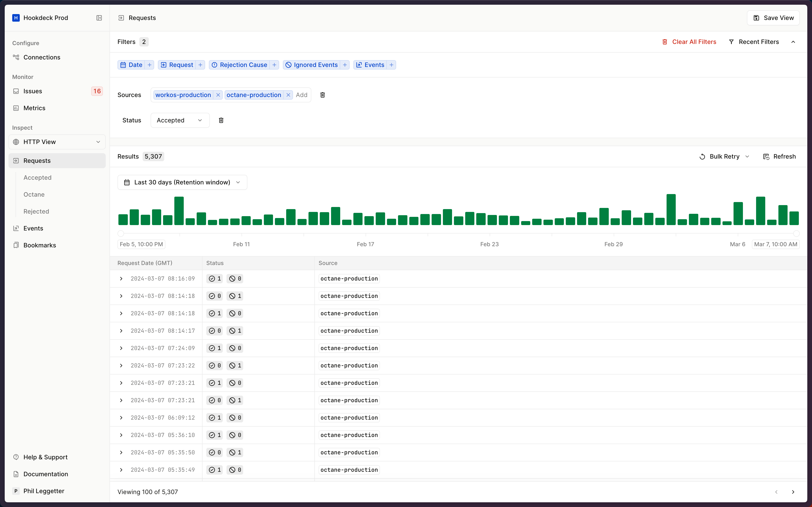Remove the workos-production source tag

[x=218, y=95]
